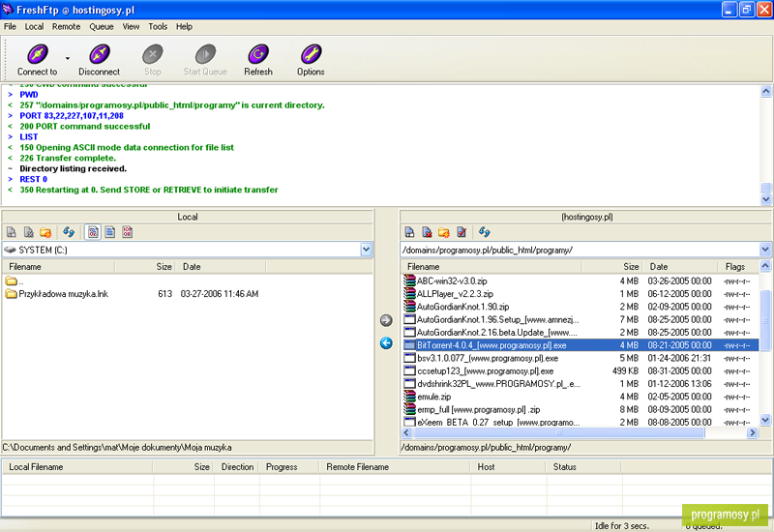Select AutoGordianKnot.2.16.beta.Update file

click(x=580, y=332)
